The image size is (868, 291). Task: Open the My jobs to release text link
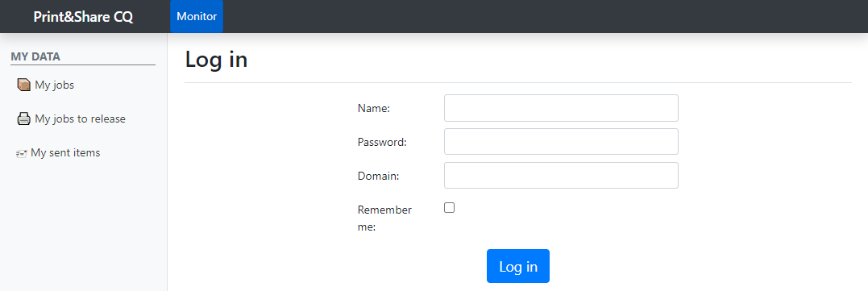point(81,119)
